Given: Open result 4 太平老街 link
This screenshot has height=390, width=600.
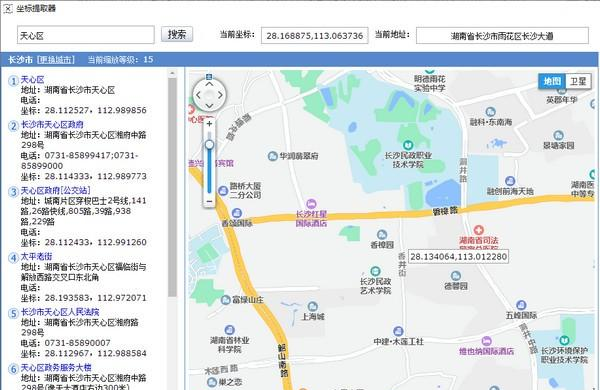Looking at the screenshot, I should pos(36,256).
